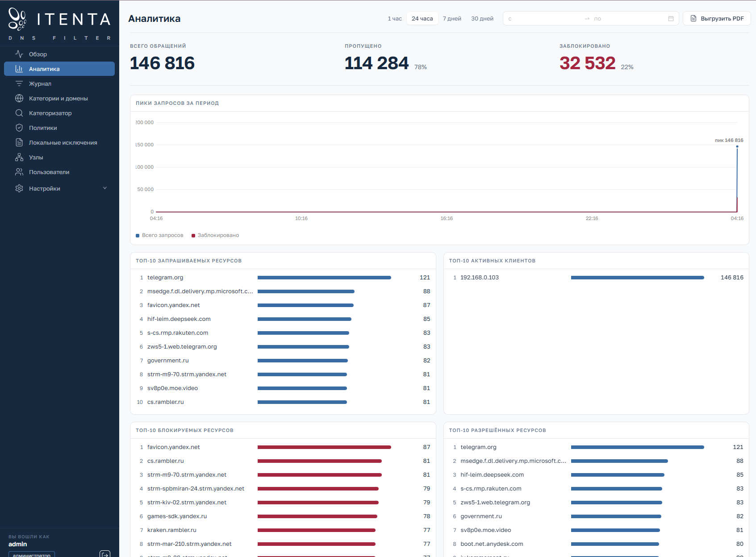This screenshot has height=557, width=756.
Task: Click Выгрузить PDF button
Action: click(x=717, y=19)
